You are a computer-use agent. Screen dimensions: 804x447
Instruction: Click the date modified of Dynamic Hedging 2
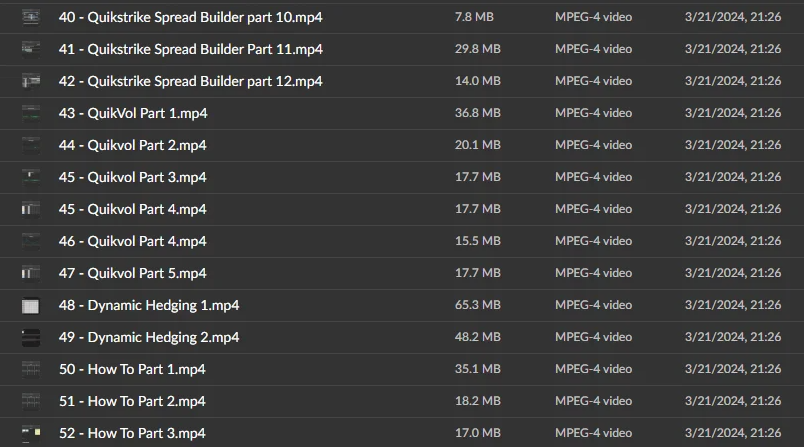[732, 337]
